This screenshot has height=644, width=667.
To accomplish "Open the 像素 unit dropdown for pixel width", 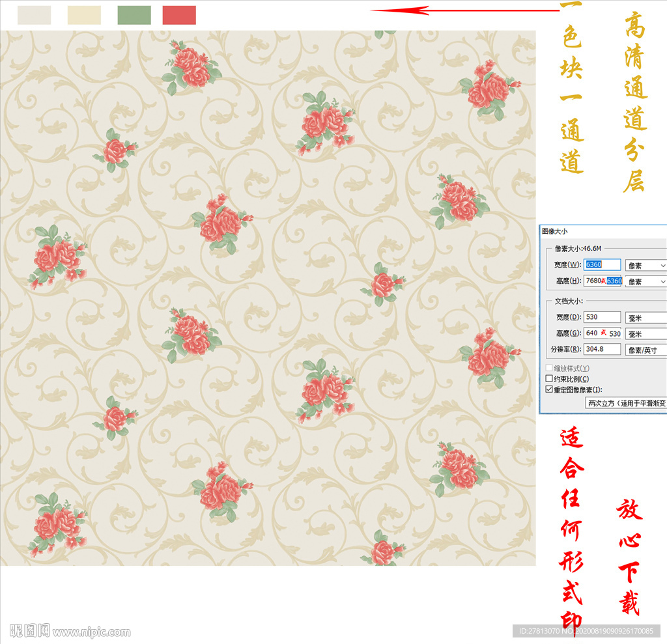I will [x=646, y=266].
